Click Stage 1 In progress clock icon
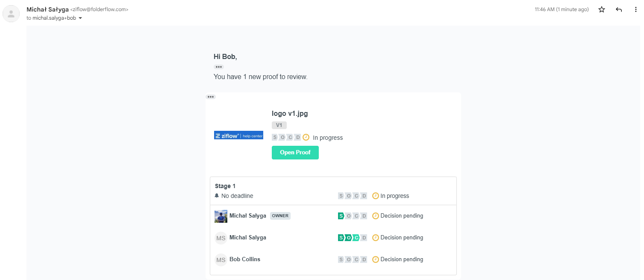Image resolution: width=644 pixels, height=280 pixels. pyautogui.click(x=375, y=196)
